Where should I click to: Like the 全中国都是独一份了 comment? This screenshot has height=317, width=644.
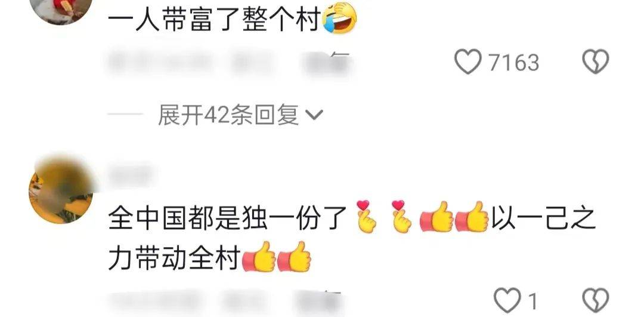click(507, 300)
